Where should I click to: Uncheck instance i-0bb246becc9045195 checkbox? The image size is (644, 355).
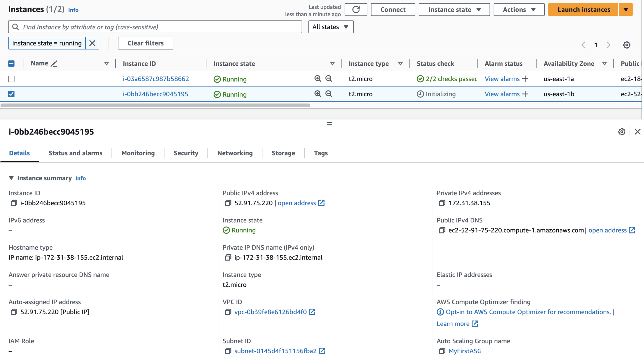click(11, 94)
